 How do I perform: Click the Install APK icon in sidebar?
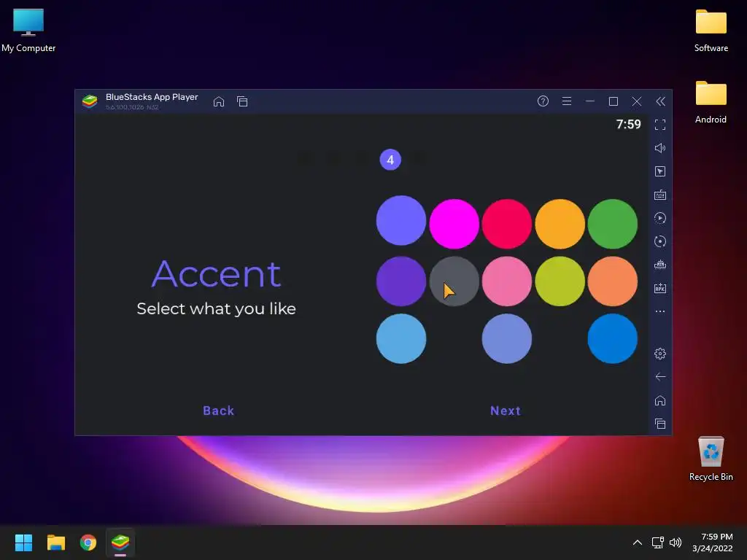659,288
